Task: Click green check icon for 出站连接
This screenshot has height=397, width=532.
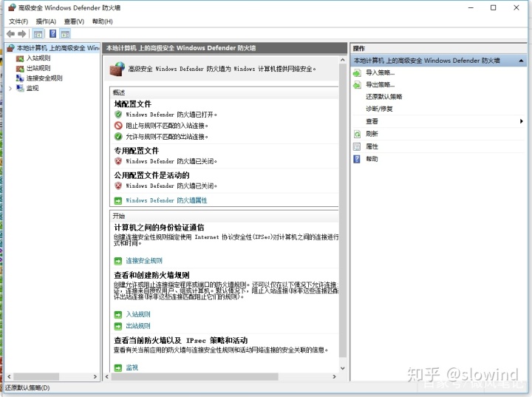Action: (x=118, y=137)
